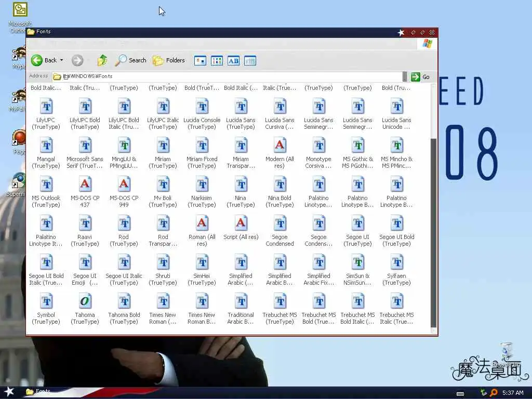Screen dimensions: 532x399
Task: Select SimHei TrueType font icon
Action: click(203, 262)
